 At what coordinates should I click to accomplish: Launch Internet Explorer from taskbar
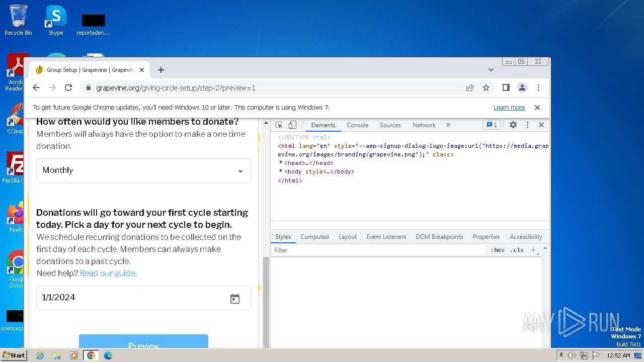tap(40, 355)
